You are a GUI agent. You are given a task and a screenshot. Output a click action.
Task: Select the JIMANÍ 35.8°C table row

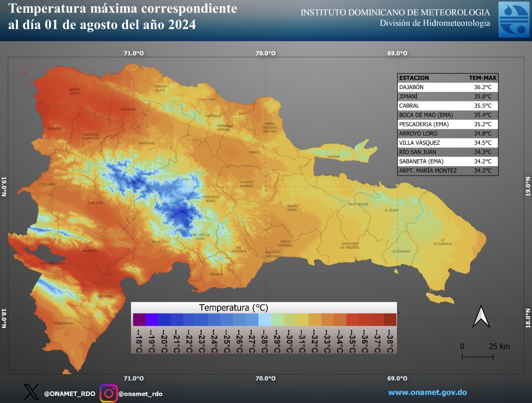[x=448, y=96]
